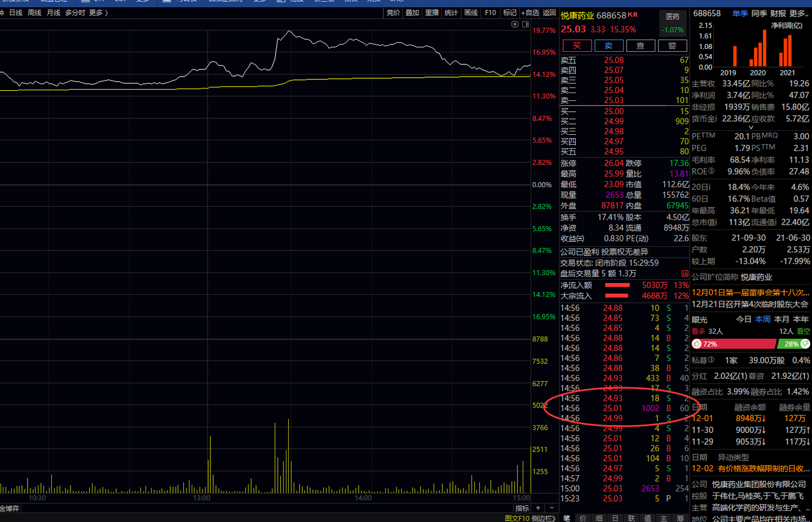Viewport: 812px width, 522px height.
Task: Select 同季 profit view
Action: (x=759, y=13)
